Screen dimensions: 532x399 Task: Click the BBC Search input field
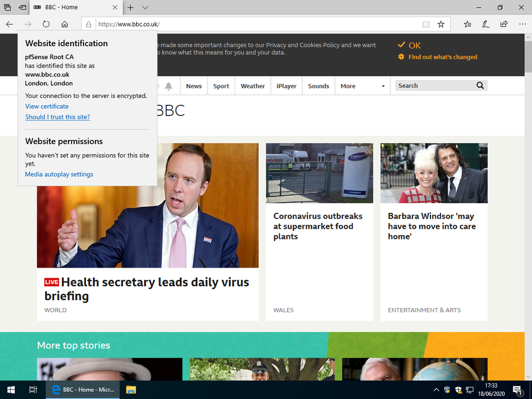click(x=435, y=86)
